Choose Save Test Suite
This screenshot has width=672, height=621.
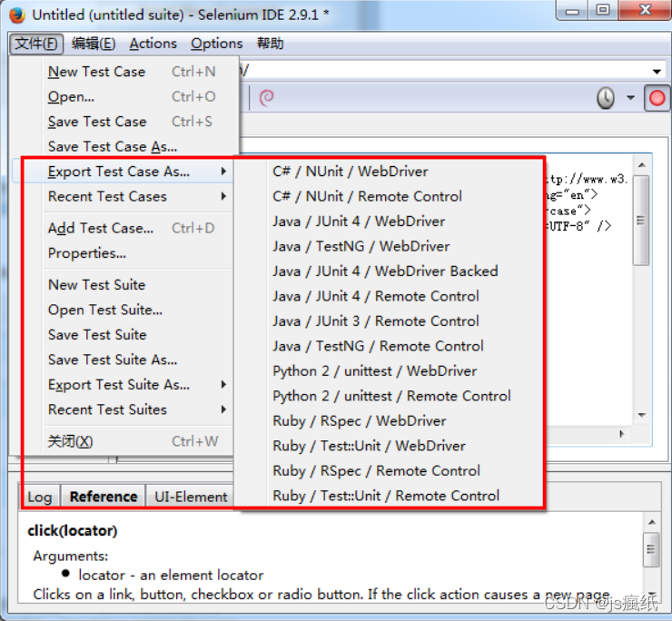[124, 334]
